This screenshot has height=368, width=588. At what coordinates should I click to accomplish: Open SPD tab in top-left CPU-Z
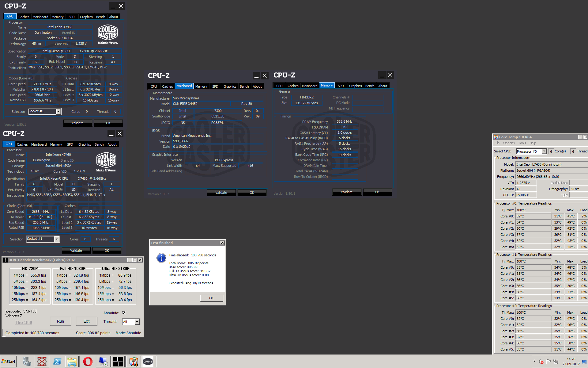(71, 17)
